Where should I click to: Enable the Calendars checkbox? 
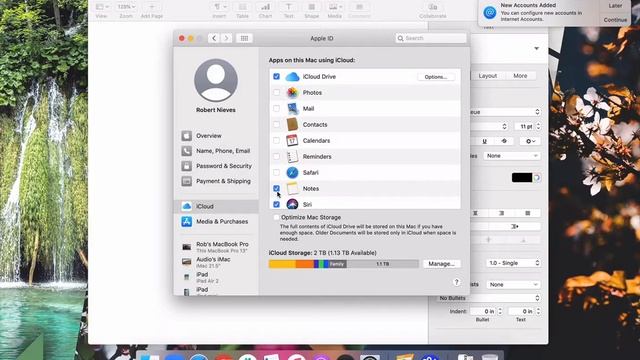coord(276,140)
